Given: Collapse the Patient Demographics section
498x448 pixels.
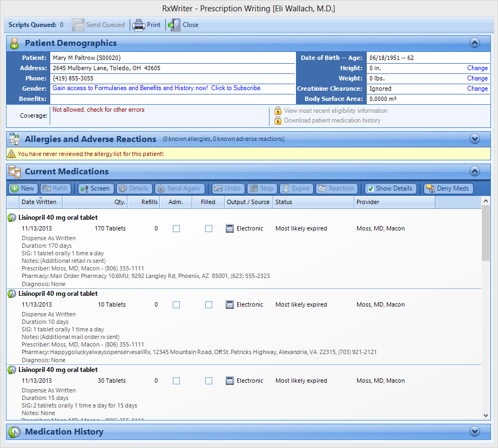Looking at the screenshot, I should point(475,43).
